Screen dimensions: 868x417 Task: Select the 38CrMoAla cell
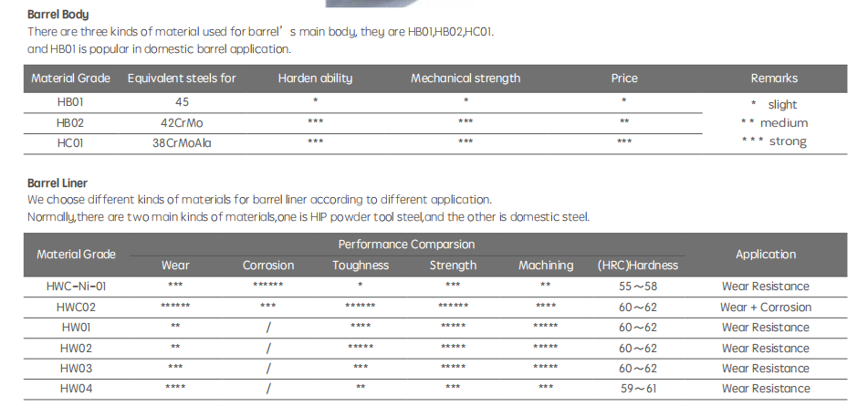tap(182, 143)
